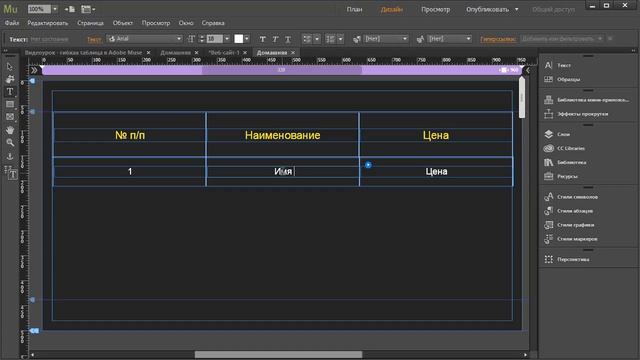Screen dimensions: 640x360
Task: Click the page layout icon beside zoom
Action: pyautogui.click(x=70, y=9)
